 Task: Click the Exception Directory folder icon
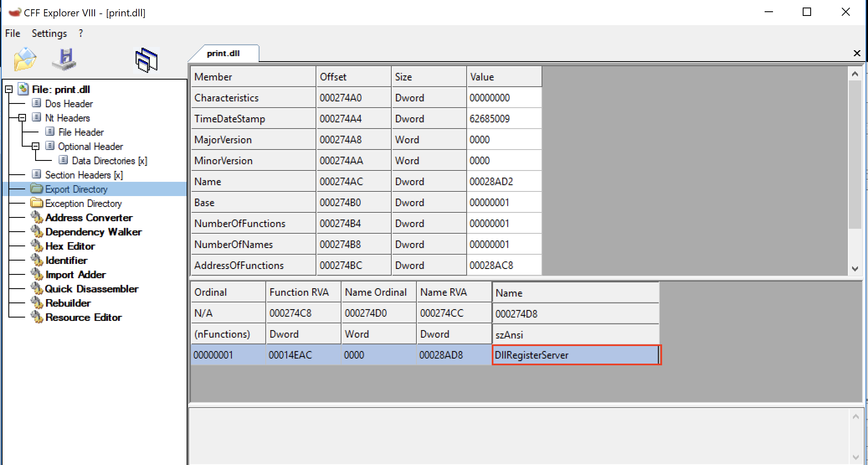click(x=37, y=203)
